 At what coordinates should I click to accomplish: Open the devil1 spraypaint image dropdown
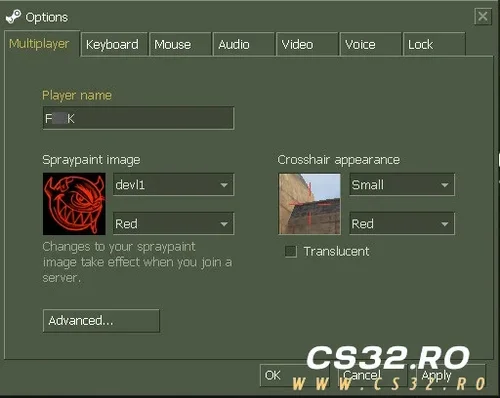click(x=173, y=184)
